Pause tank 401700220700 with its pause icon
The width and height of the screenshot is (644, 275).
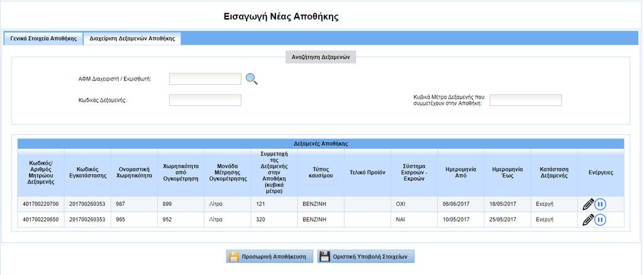click(x=600, y=204)
